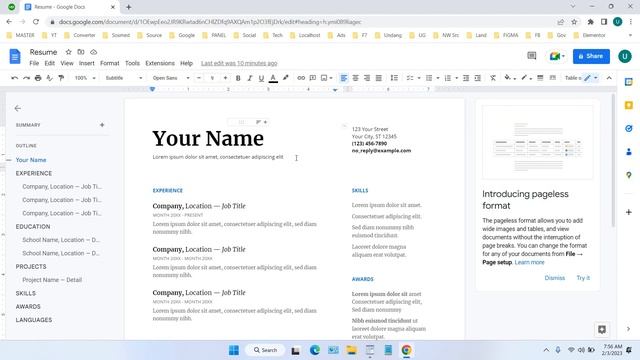Open the paragraph style Subtitle dropdown
The height and width of the screenshot is (360, 640).
[124, 78]
